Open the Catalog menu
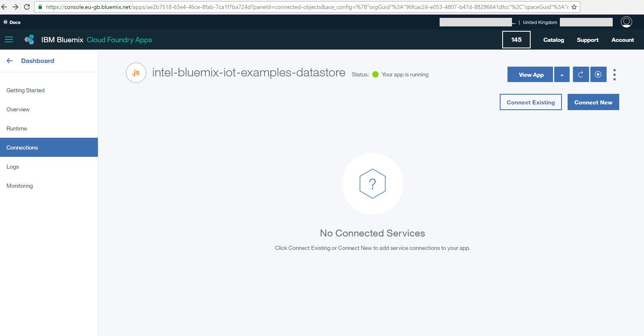Image resolution: width=644 pixels, height=336 pixels. [x=554, y=40]
